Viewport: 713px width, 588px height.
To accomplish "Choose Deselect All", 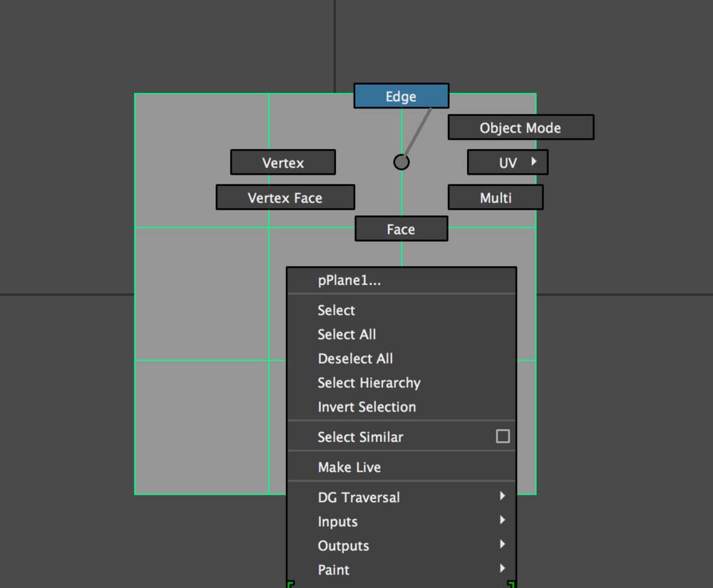I will click(401, 359).
